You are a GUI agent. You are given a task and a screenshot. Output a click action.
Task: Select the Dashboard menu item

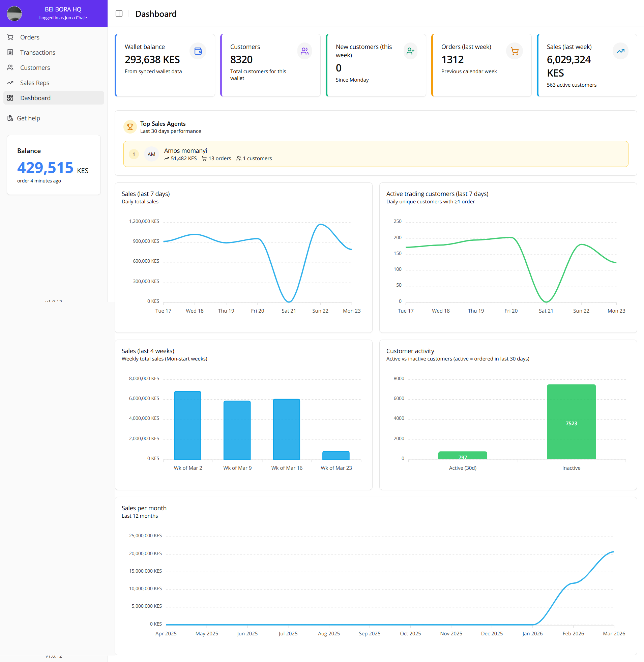[35, 98]
